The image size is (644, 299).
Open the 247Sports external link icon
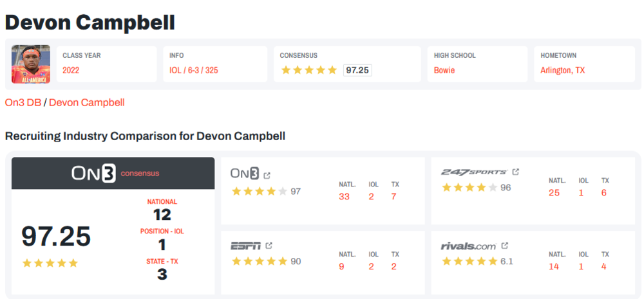coord(515,172)
